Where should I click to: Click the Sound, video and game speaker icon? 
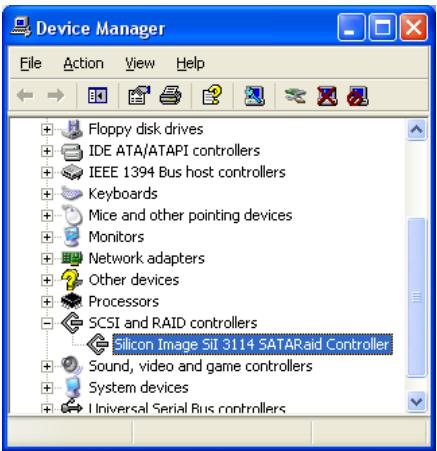pyautogui.click(x=72, y=366)
